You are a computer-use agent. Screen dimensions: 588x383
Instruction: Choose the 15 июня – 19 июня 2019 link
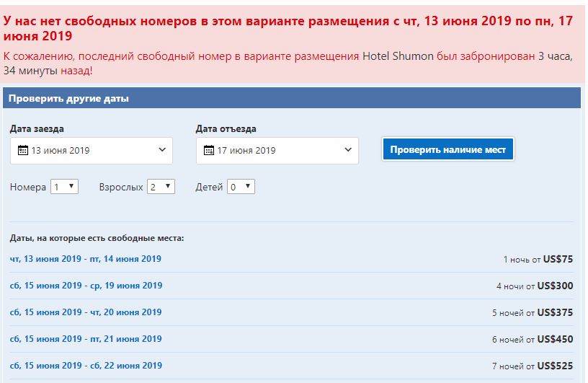point(86,286)
